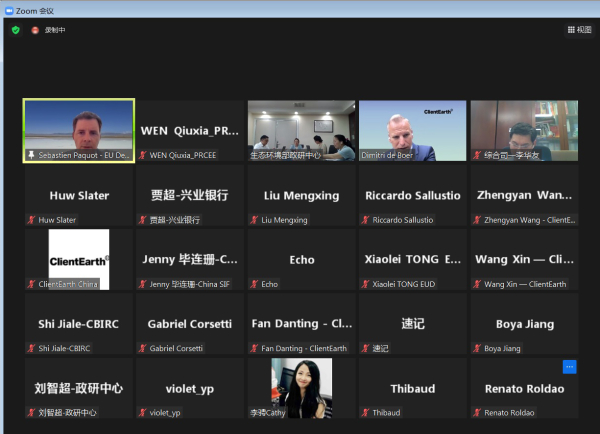
Task: Click the large 刘智超-政研中心 name text
Action: pyautogui.click(x=79, y=388)
